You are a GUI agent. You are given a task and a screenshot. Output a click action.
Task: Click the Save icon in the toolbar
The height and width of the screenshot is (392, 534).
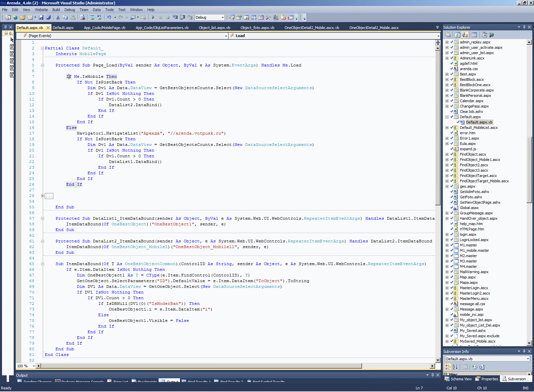41,17
